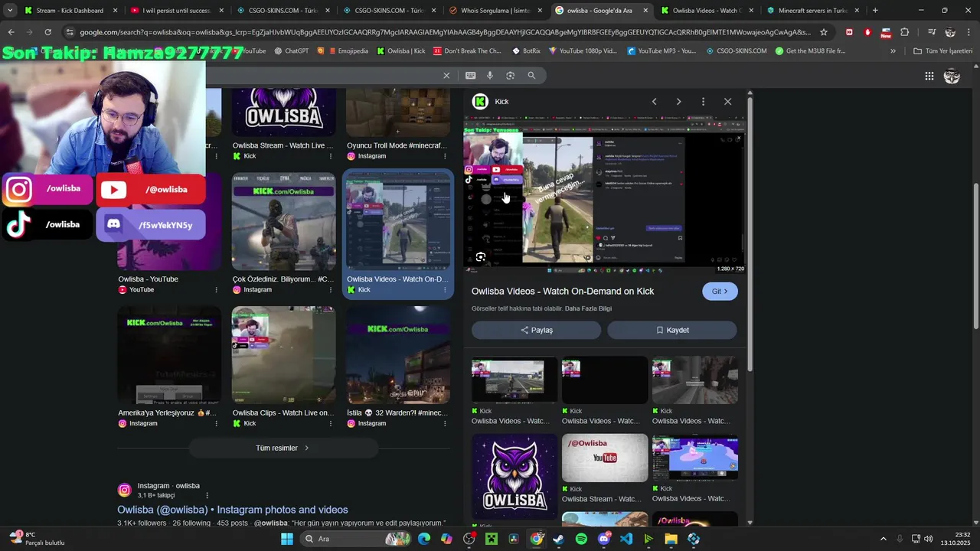Go to the previous image in preview panel
The width and height of the screenshot is (980, 551).
(654, 101)
